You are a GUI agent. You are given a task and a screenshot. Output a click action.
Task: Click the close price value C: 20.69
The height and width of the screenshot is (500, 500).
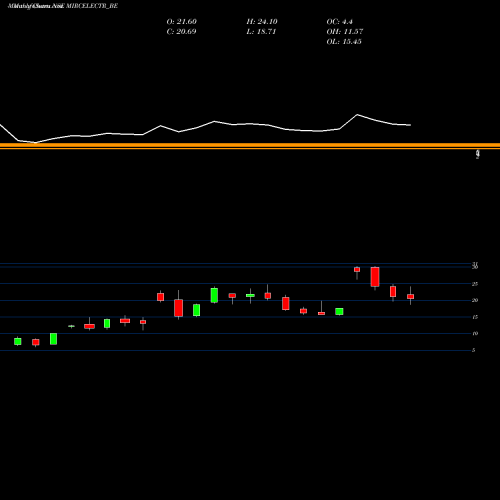pyautogui.click(x=181, y=32)
